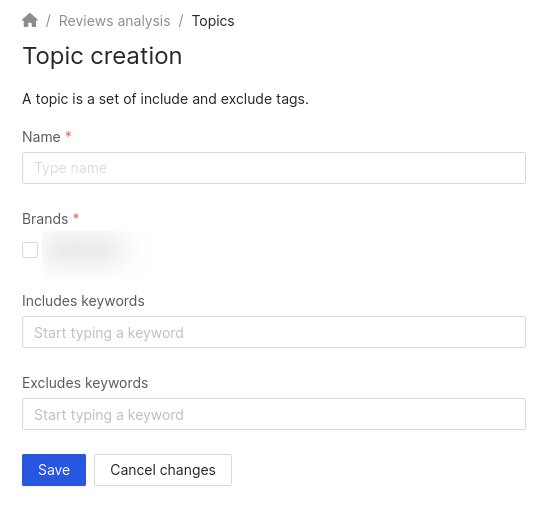Focus the Includes keywords input box
548x513 pixels.
click(x=274, y=332)
